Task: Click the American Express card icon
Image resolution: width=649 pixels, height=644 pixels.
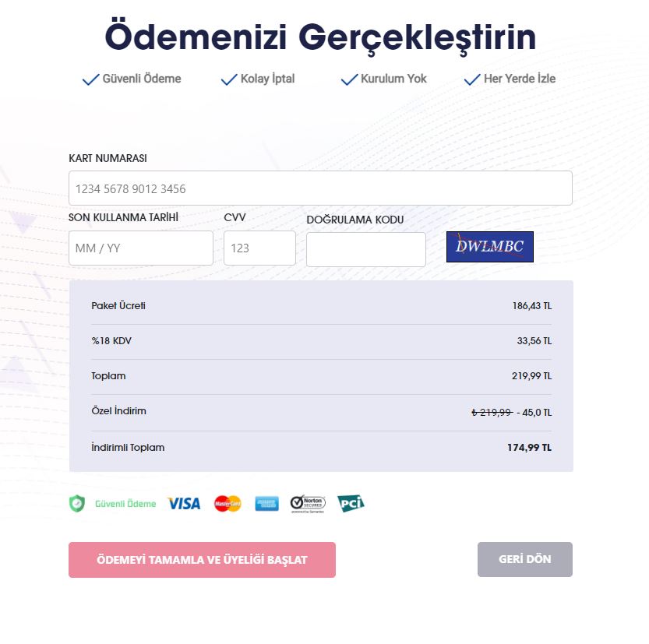Action: [x=266, y=503]
